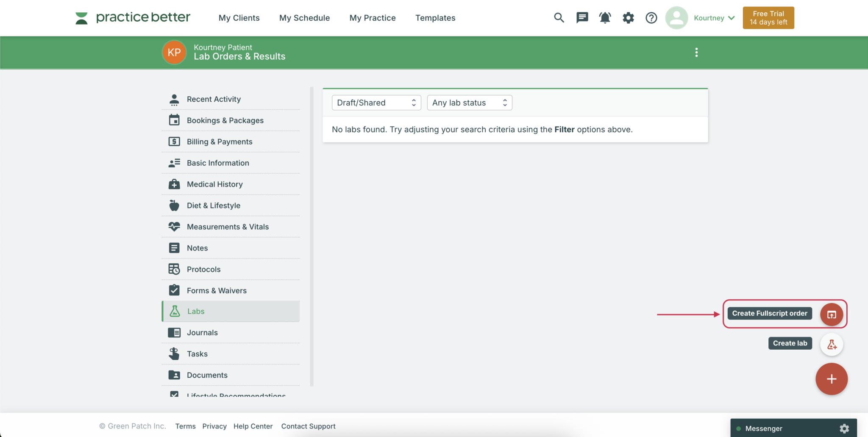Image resolution: width=868 pixels, height=437 pixels.
Task: Open the Help Center footer link
Action: 253,426
